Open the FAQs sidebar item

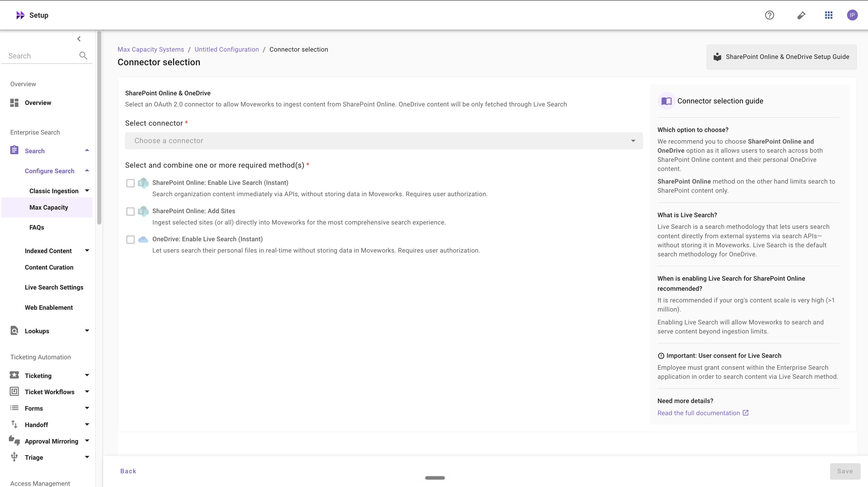tap(37, 227)
